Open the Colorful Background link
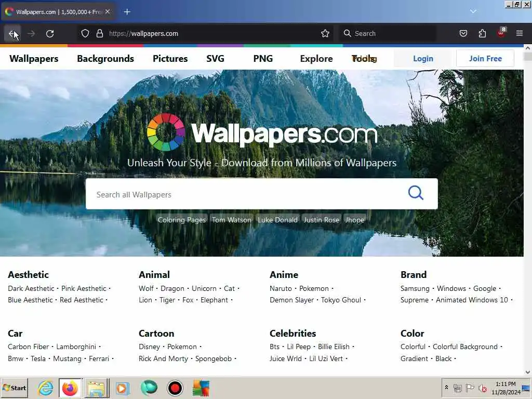 click(x=465, y=347)
